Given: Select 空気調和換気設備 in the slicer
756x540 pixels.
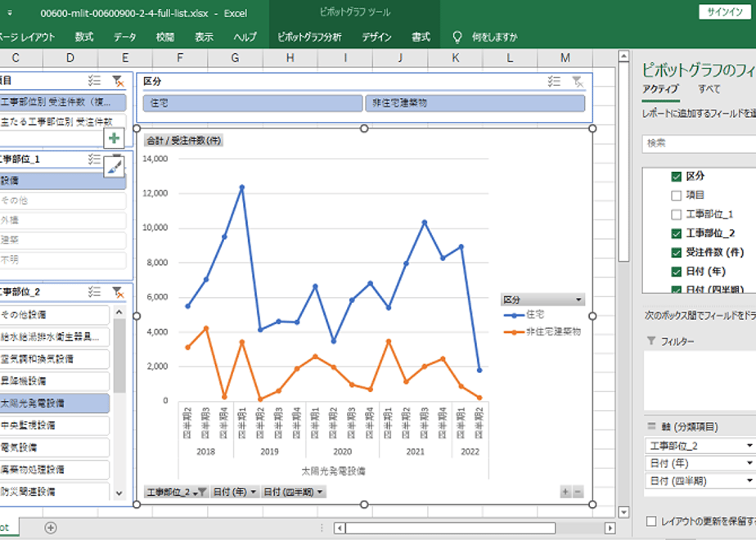Looking at the screenshot, I should point(55,358).
